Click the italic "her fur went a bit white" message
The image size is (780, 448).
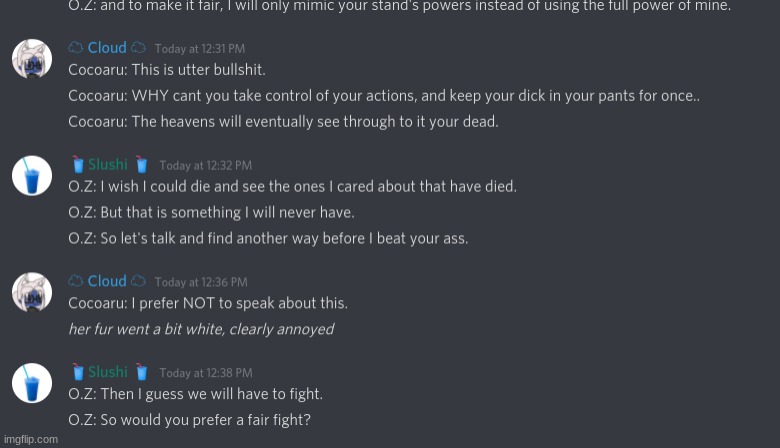pyautogui.click(x=200, y=329)
